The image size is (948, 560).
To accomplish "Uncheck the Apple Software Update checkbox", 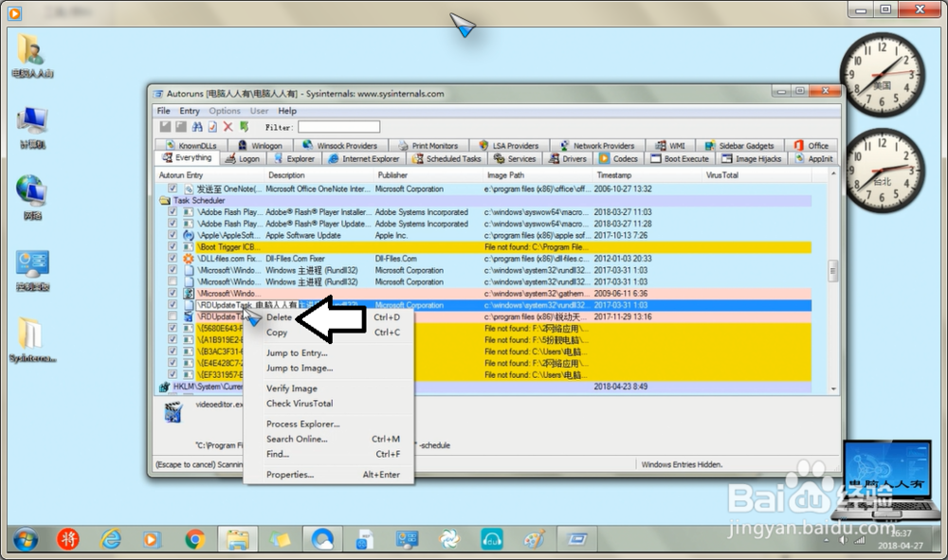I will click(173, 236).
